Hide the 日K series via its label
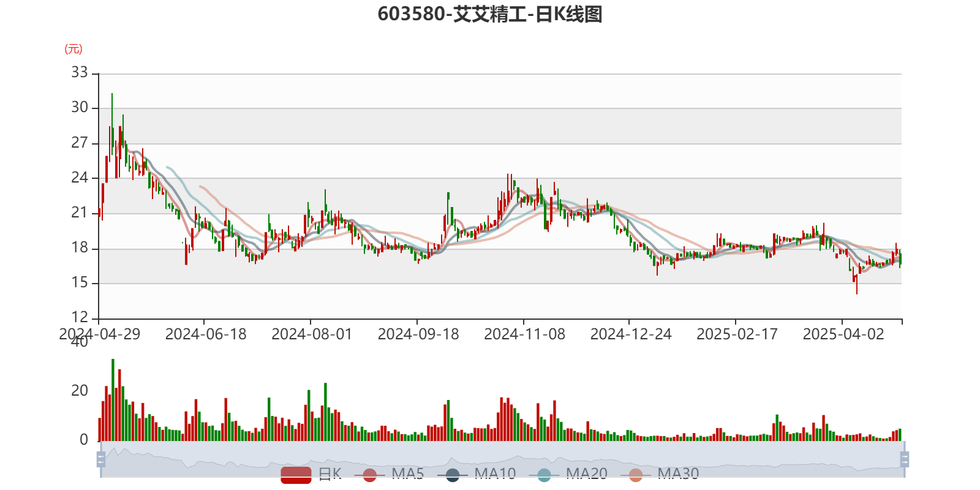The image size is (980, 490). pos(330,473)
